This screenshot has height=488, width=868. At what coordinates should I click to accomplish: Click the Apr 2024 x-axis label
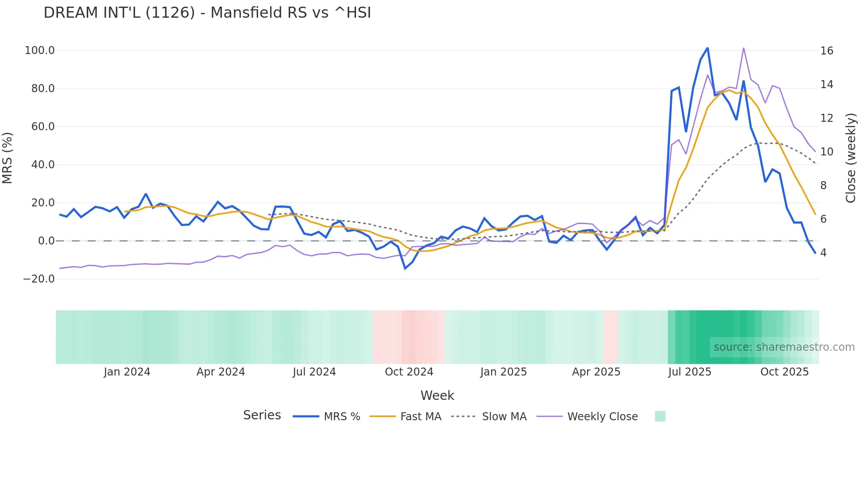tap(221, 372)
